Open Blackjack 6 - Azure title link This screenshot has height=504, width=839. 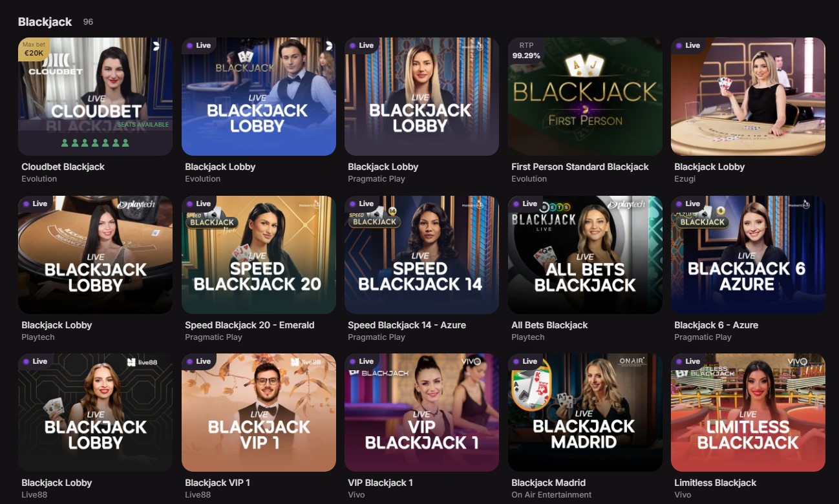coord(716,325)
